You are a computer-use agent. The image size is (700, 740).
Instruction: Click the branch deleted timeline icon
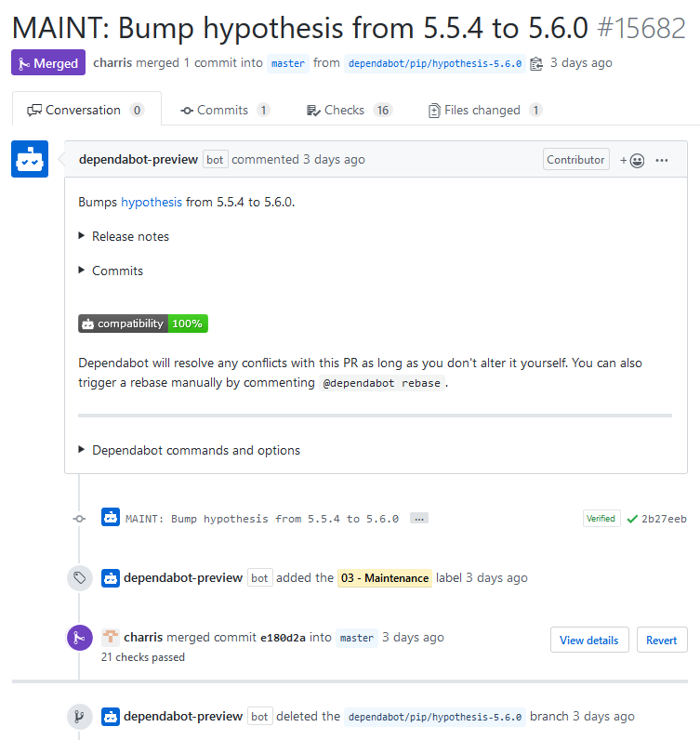click(x=80, y=717)
